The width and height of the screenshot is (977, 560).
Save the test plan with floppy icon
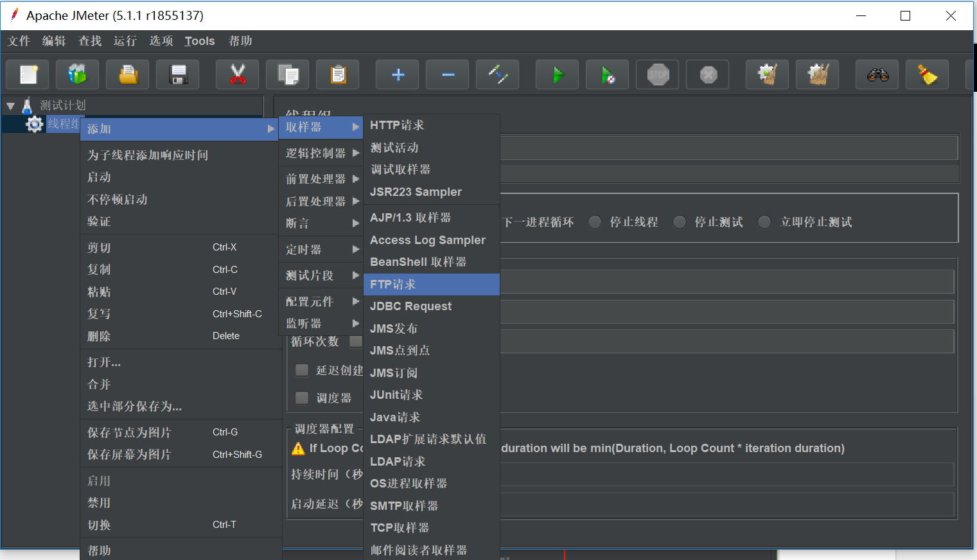pyautogui.click(x=178, y=75)
